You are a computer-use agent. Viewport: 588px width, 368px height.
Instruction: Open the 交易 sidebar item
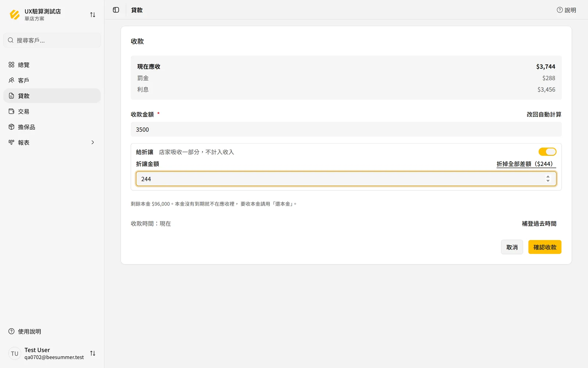(x=52, y=111)
